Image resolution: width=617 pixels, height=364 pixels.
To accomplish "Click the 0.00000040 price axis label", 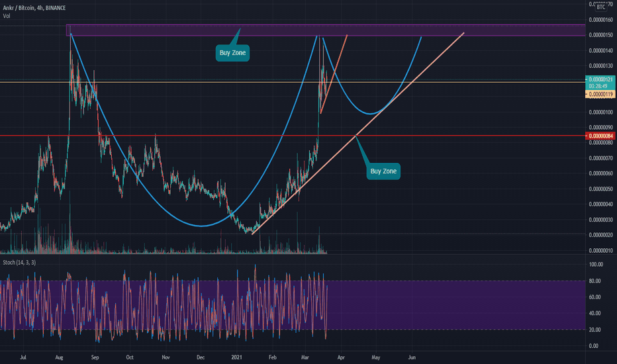I will [x=601, y=205].
